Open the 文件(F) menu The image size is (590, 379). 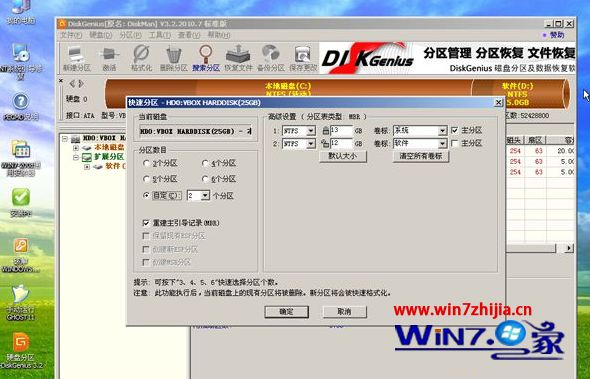point(71,35)
